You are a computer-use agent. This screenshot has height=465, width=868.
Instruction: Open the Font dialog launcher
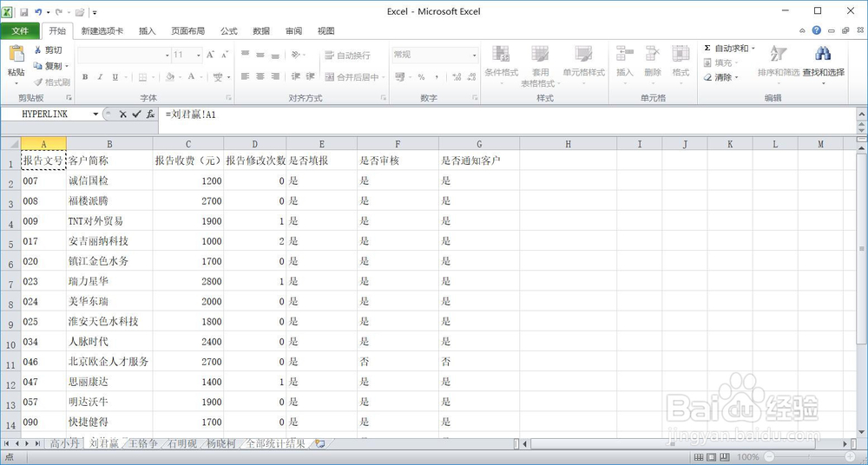228,98
